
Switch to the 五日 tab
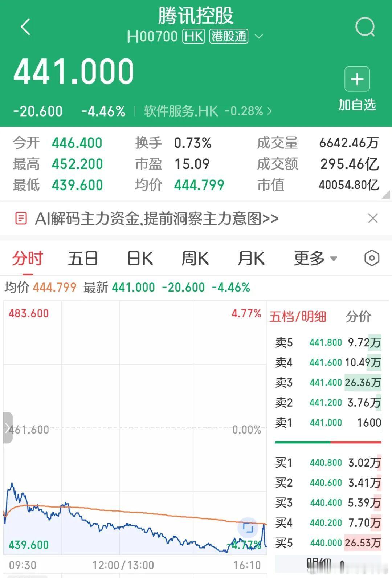point(83,259)
